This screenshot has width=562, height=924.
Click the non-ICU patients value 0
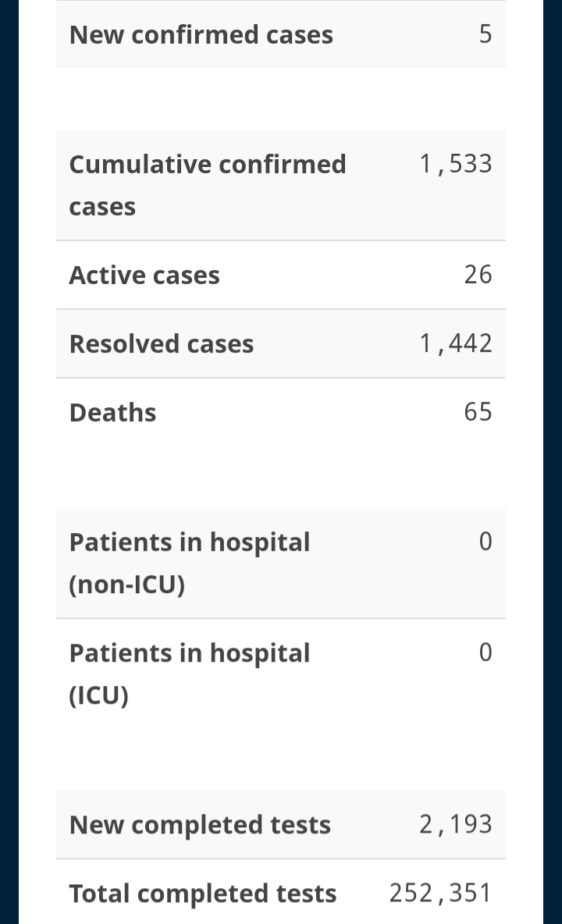pos(485,542)
